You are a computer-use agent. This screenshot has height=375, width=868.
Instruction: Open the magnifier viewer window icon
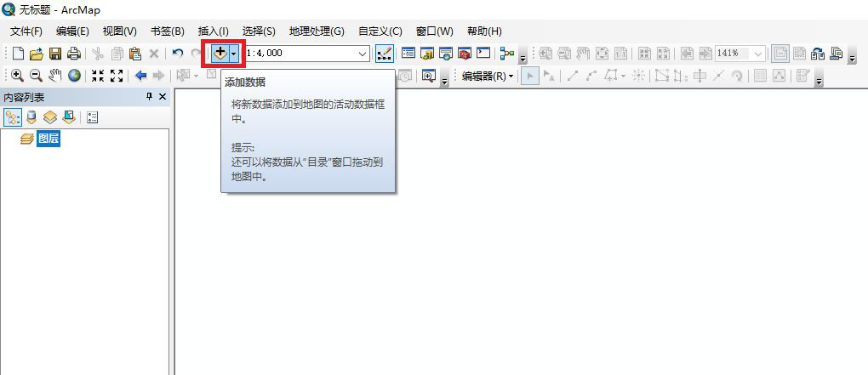click(x=428, y=76)
